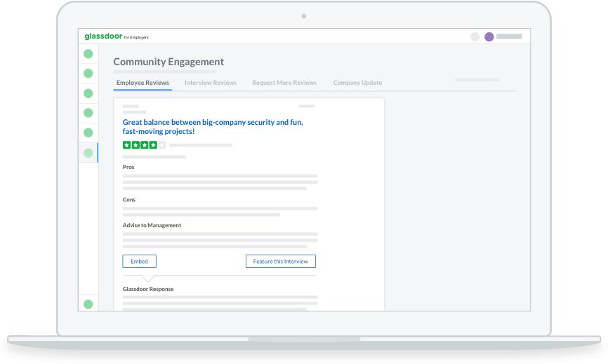Open the "Great balance between big-company" review title
Screen dimensions: 608x364
(213, 126)
